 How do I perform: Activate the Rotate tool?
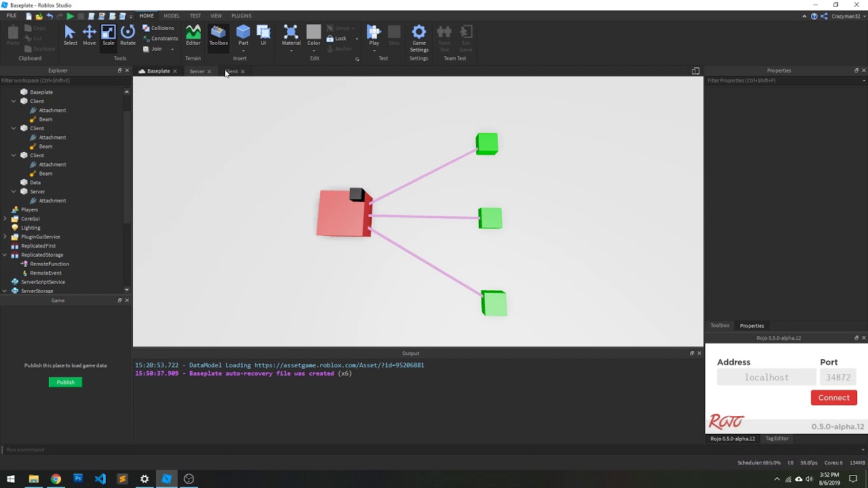(x=127, y=35)
